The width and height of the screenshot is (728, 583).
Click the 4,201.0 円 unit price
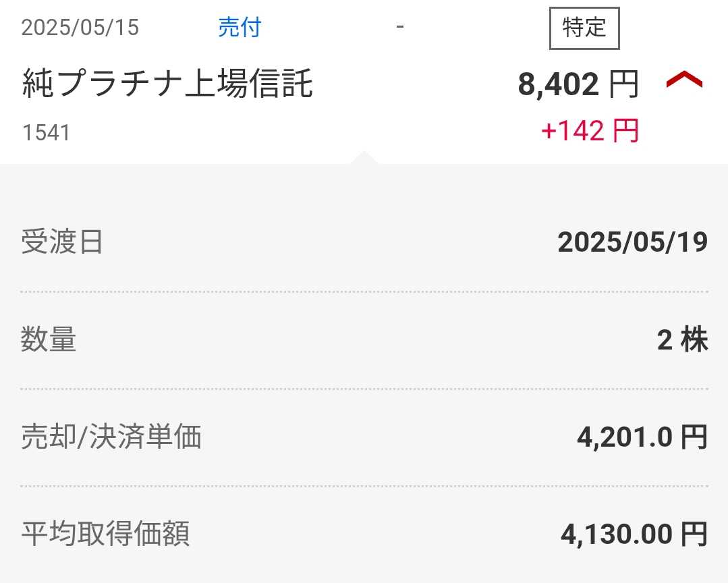click(642, 438)
